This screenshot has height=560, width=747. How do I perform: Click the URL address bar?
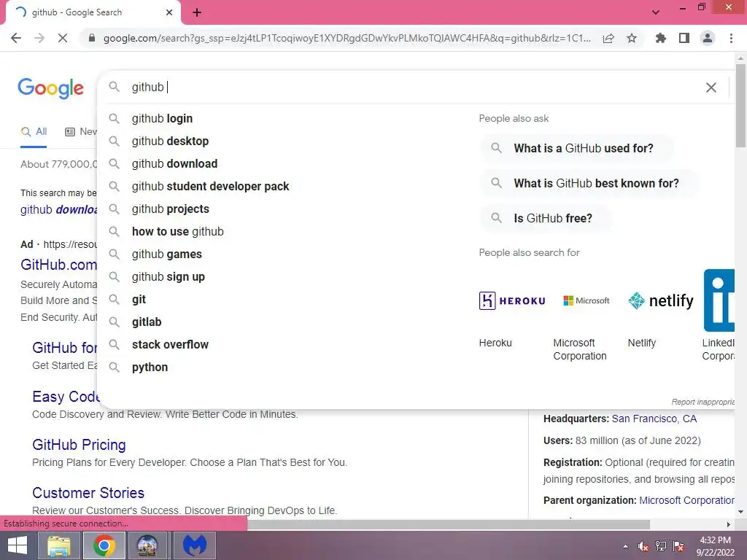click(347, 38)
